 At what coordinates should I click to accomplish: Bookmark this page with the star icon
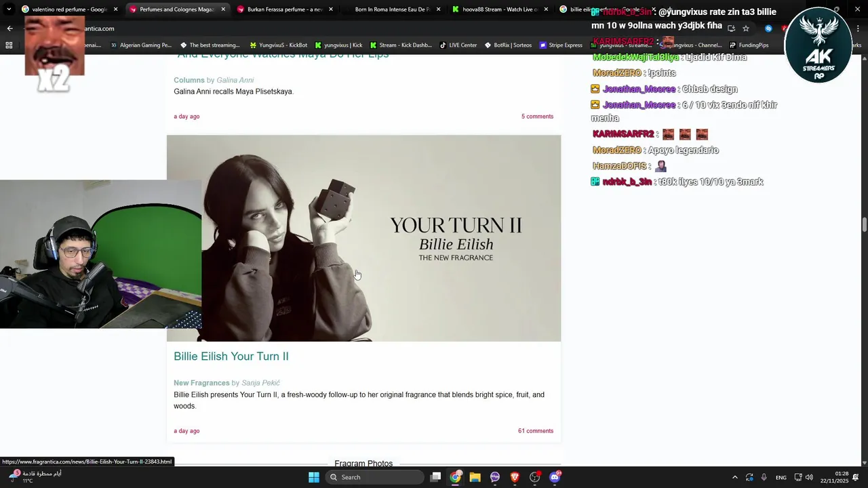[746, 28]
